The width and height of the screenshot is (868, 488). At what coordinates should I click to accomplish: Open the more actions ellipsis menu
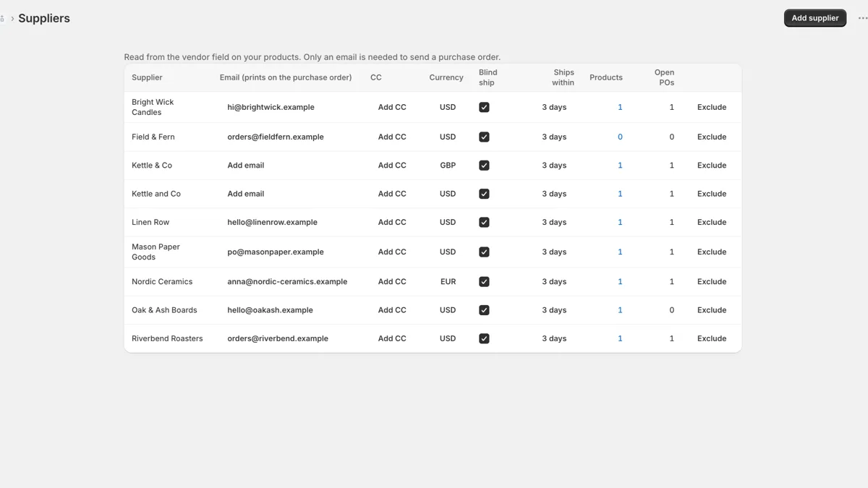point(862,18)
